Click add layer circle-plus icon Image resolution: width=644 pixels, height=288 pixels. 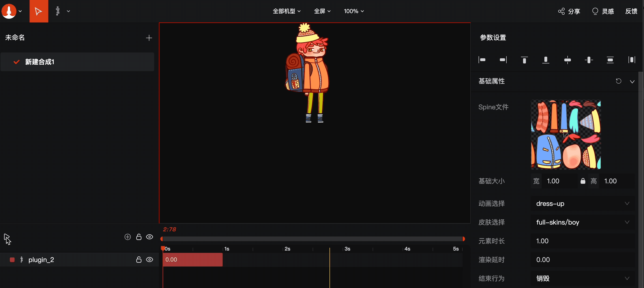click(127, 237)
